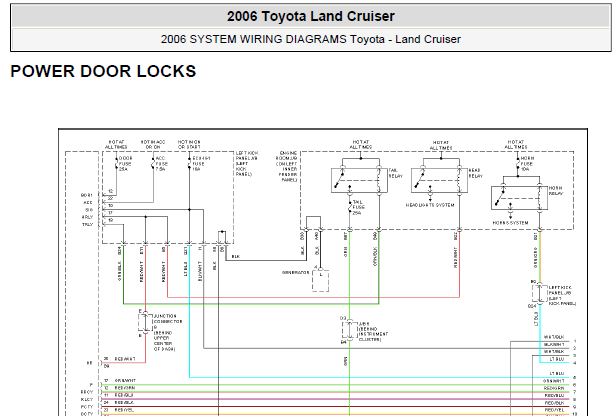Click the HORN RELAY label in diagram
This screenshot has height=416, width=612.
point(556,191)
